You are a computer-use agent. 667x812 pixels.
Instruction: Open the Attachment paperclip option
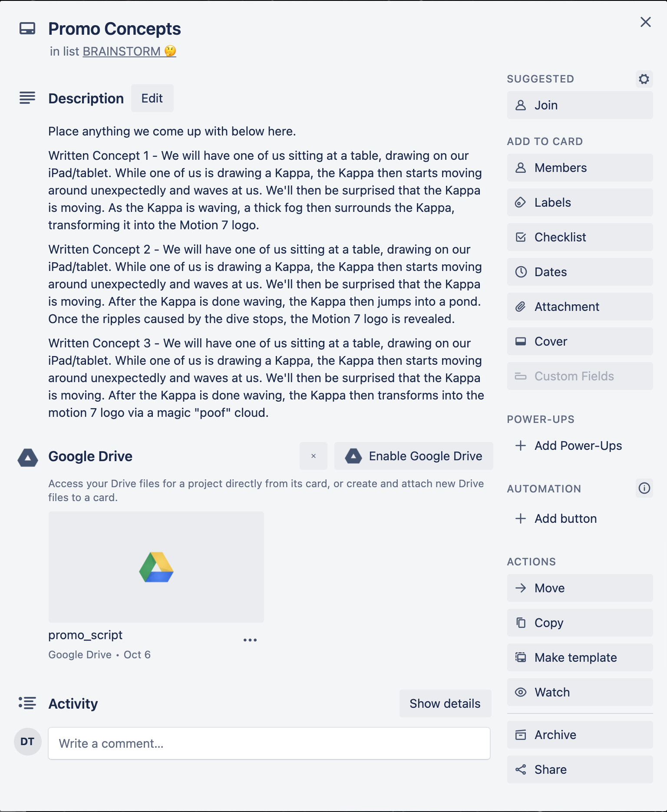tap(579, 307)
